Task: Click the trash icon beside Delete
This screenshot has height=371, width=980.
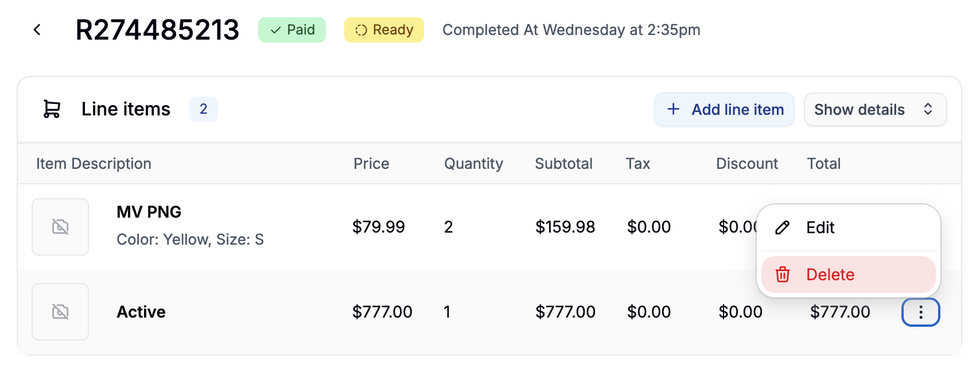Action: click(784, 275)
